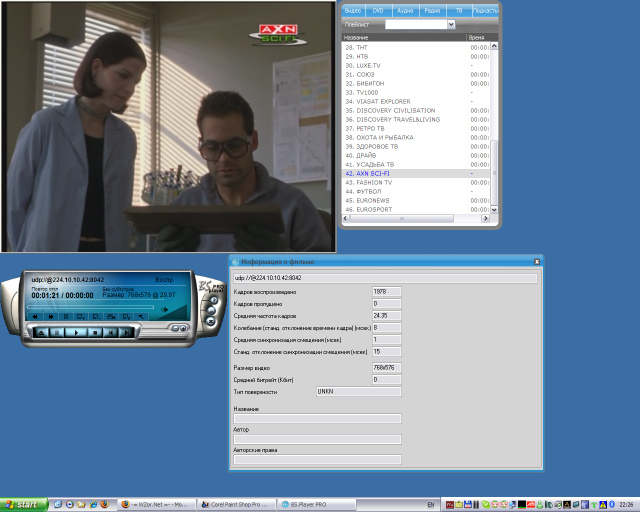Open the Windows Start menu
Viewport: 640px width, 512px height.
[x=24, y=505]
